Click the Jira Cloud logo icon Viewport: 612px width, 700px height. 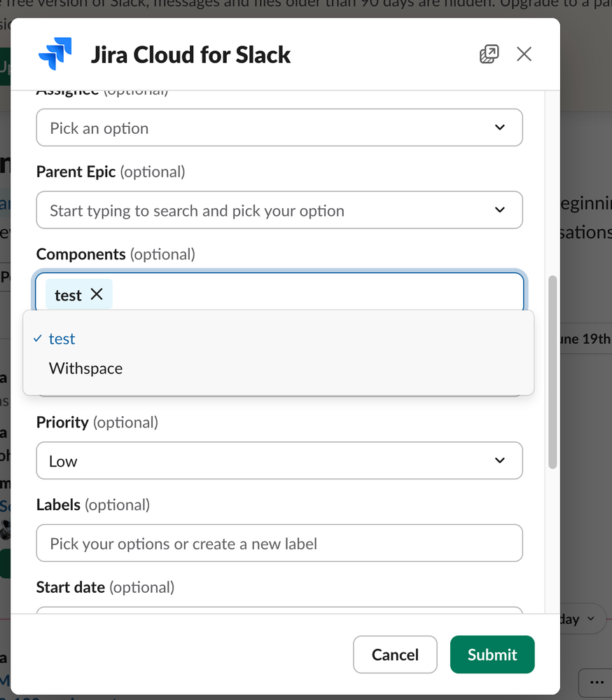(55, 55)
